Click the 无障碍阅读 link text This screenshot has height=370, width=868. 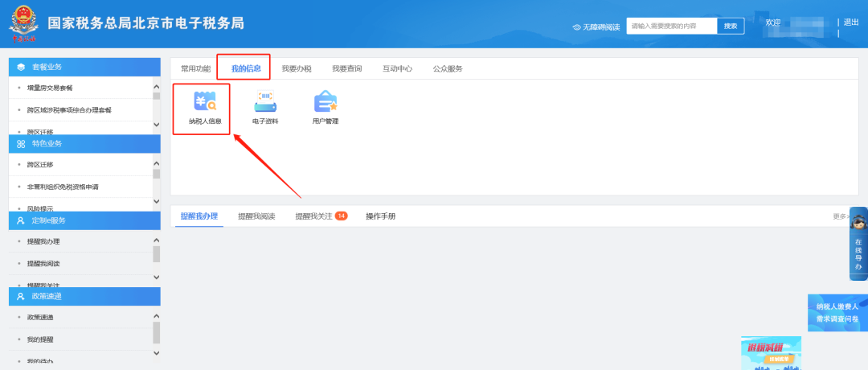[x=600, y=27]
